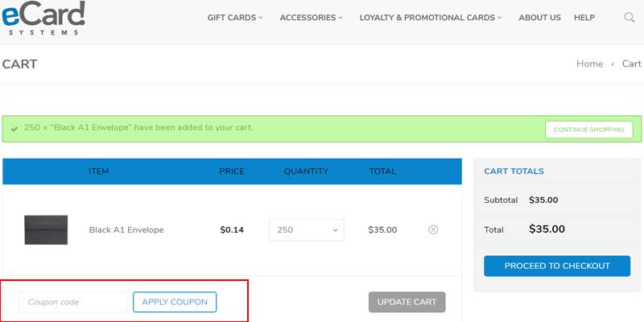Expand Loyalty & Promotional Cards menu
This screenshot has height=322, width=644.
tap(431, 18)
